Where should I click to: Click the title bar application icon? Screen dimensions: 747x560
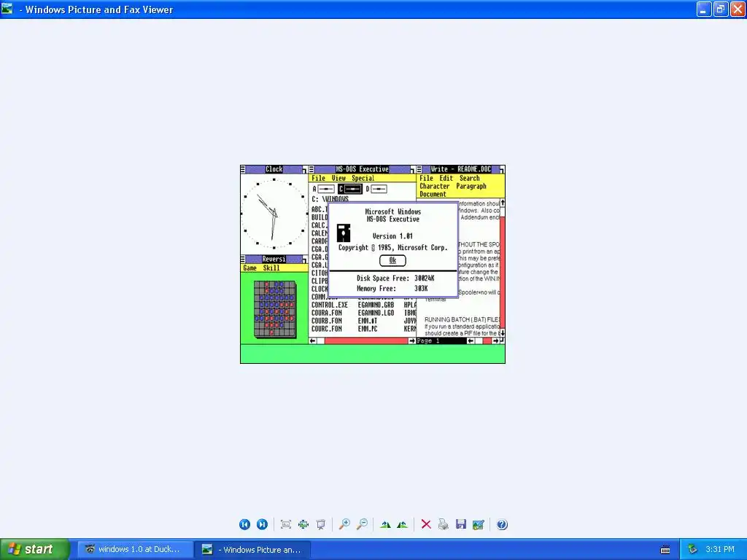pos(7,9)
